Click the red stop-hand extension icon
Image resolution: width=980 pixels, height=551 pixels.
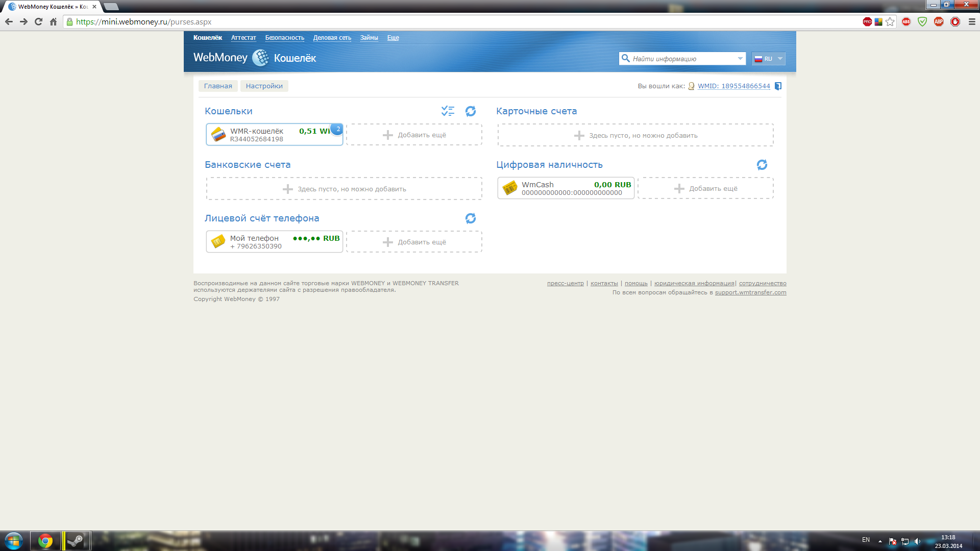coord(955,22)
